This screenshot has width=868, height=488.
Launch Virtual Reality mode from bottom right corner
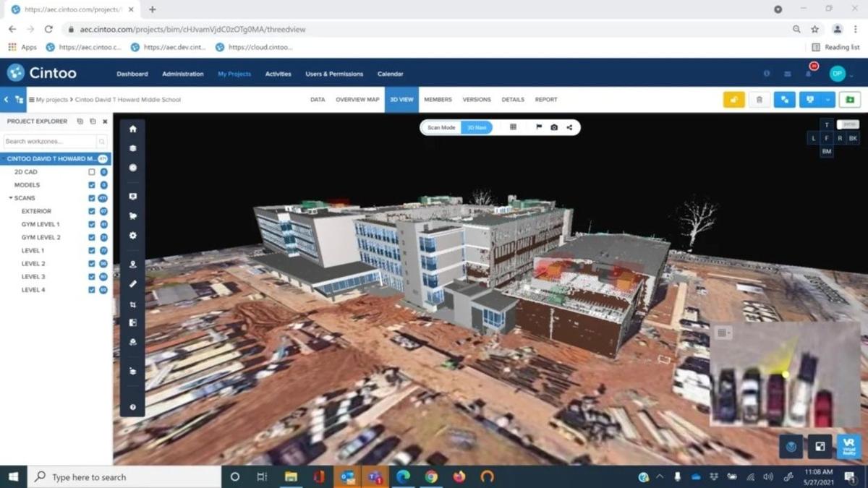(846, 446)
